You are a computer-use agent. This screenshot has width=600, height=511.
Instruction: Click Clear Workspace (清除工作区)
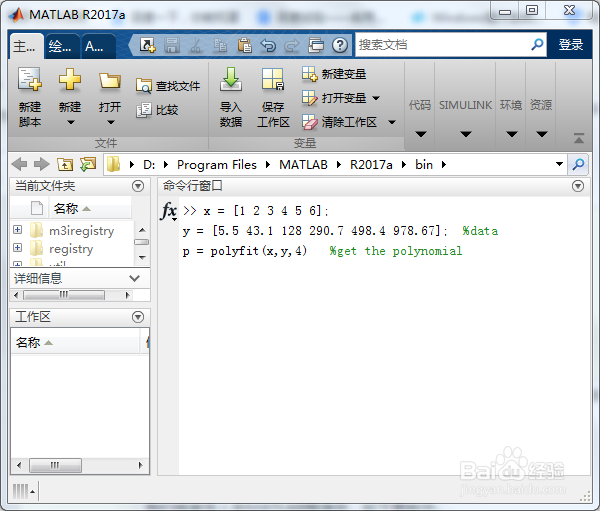339,122
